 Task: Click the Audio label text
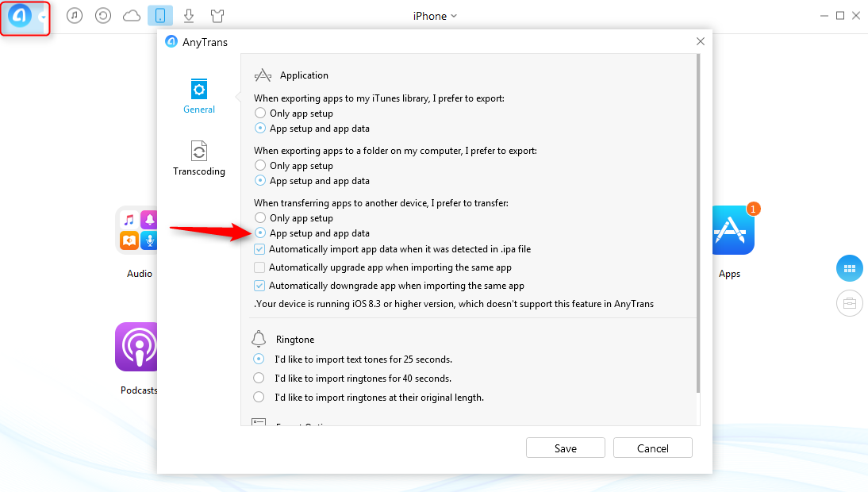(x=140, y=274)
